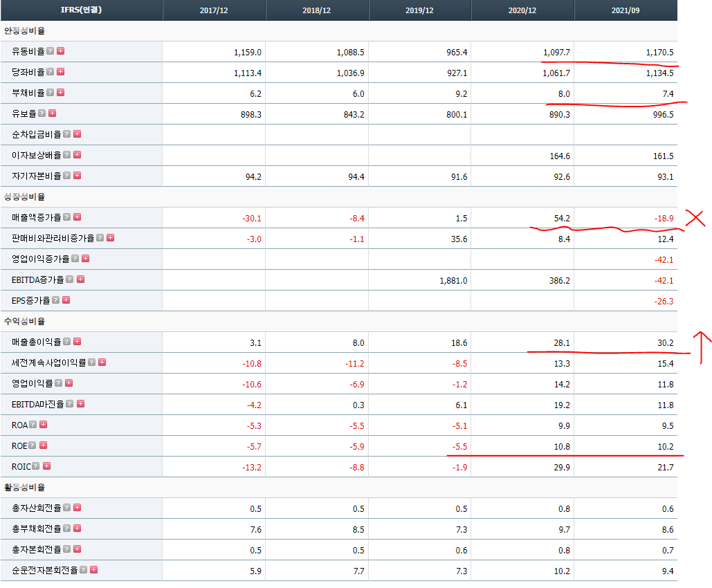Expand 영업이익률 plus icon
Image resolution: width=712 pixels, height=588 pixels.
click(69, 383)
